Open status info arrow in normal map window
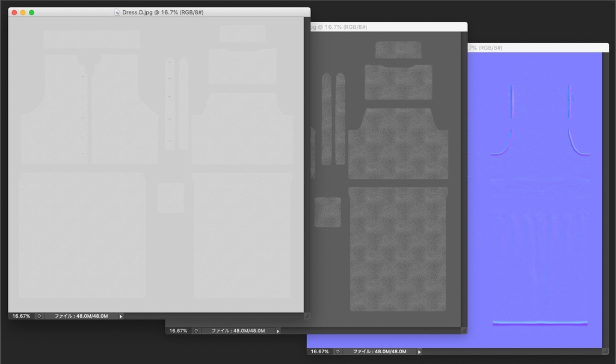The width and height of the screenshot is (616, 364). (x=419, y=352)
